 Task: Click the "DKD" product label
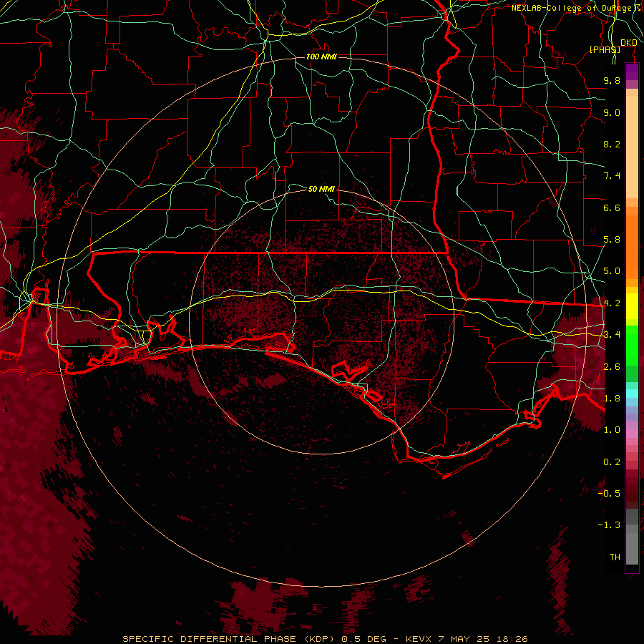point(628,43)
